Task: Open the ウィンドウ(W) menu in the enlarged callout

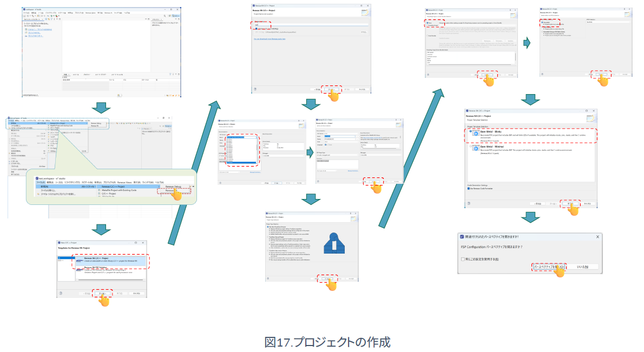Action: pyautogui.click(x=147, y=182)
